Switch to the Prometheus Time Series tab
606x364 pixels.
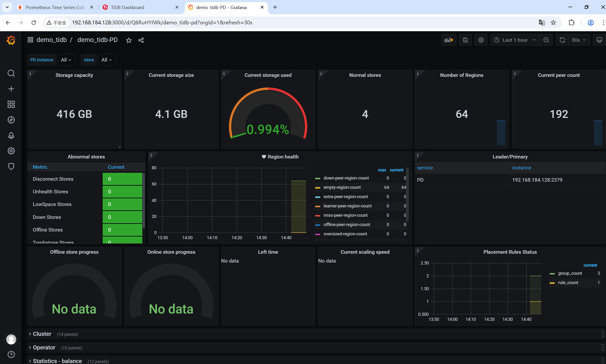[x=55, y=7]
